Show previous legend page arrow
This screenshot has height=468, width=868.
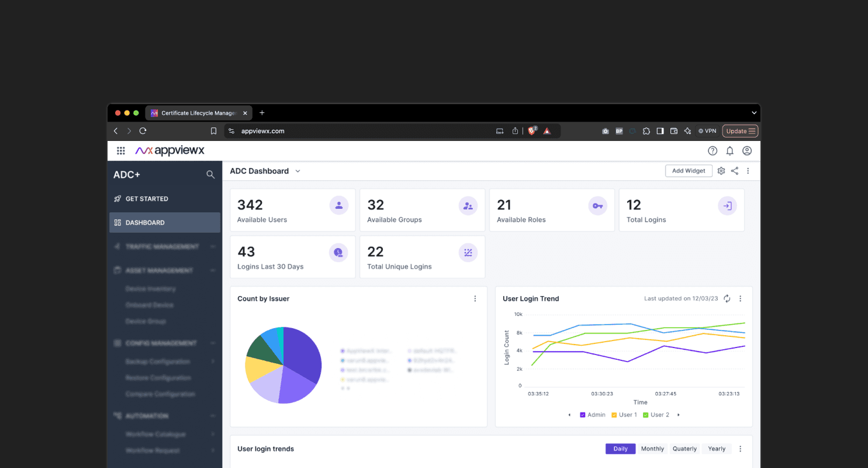coord(569,415)
